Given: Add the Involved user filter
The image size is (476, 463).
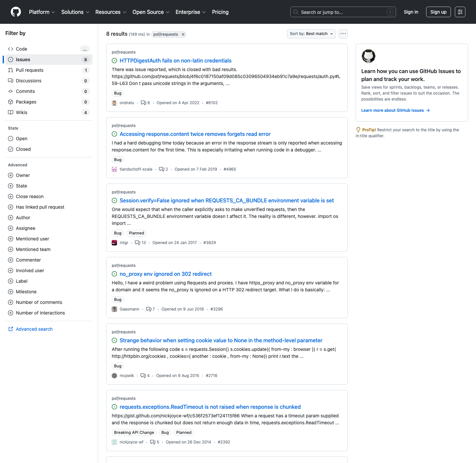Looking at the screenshot, I should tap(49, 271).
